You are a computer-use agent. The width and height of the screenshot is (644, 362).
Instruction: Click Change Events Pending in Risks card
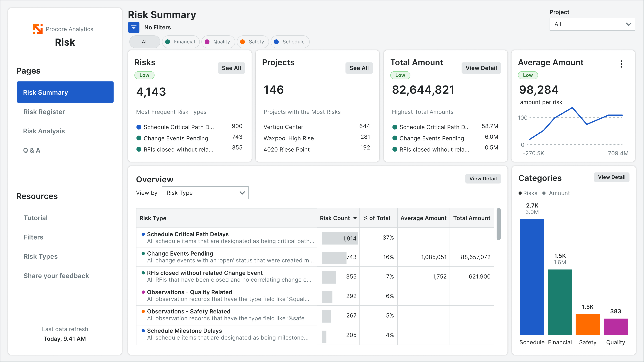tap(176, 138)
